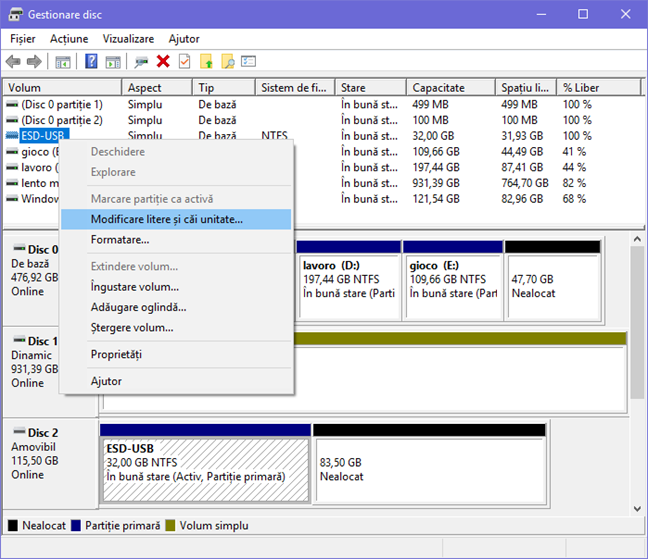The height and width of the screenshot is (559, 648).
Task: Open the Vizualizare menu
Action: [127, 38]
